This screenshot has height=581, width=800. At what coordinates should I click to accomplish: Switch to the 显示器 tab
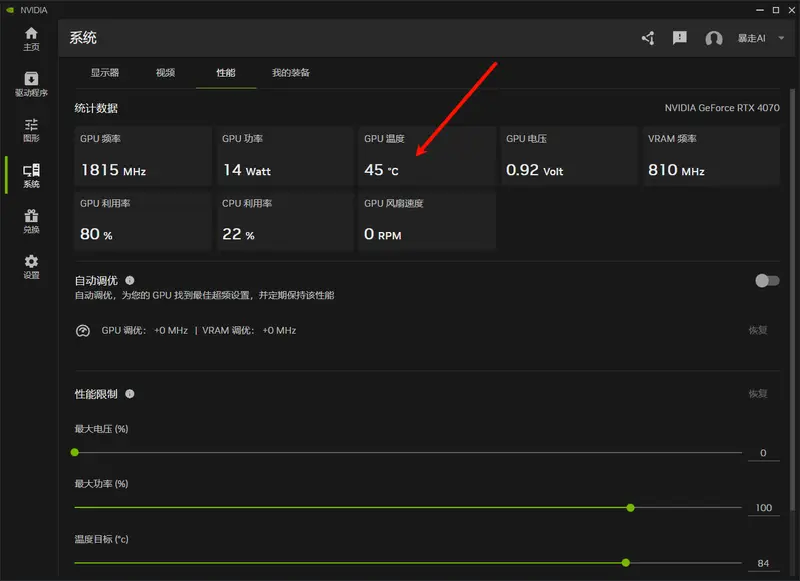[105, 73]
